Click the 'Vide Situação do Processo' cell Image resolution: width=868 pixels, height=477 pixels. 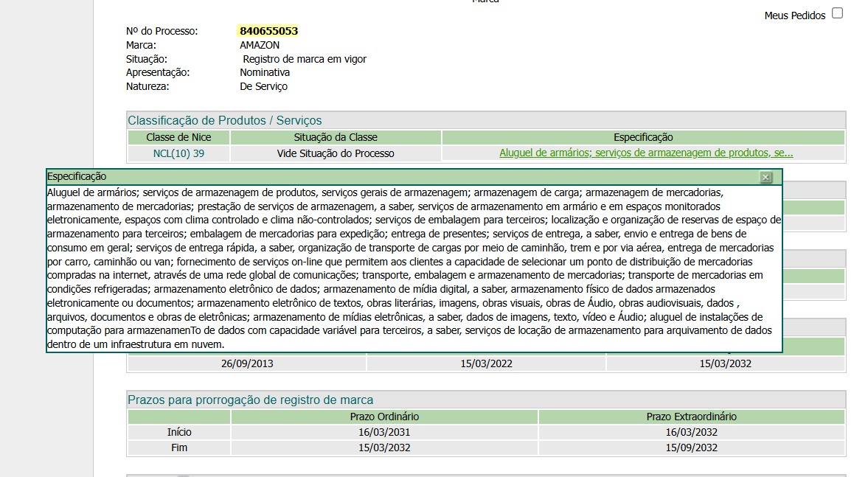coord(336,153)
